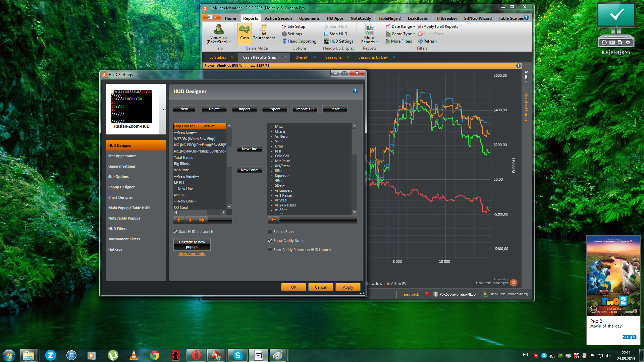Toggle Start HUD on Launch checkbox
644x362 pixels.
click(175, 232)
